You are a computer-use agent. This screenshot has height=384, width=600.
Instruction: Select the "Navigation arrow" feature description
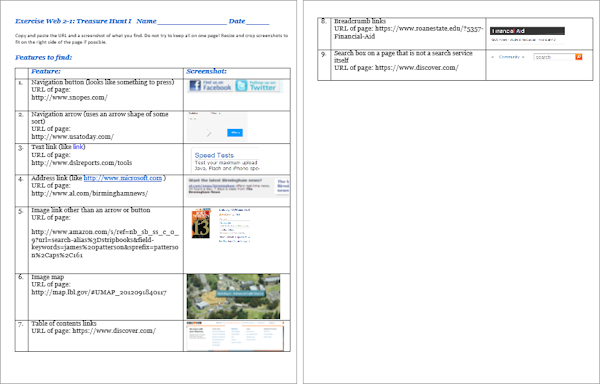point(99,118)
